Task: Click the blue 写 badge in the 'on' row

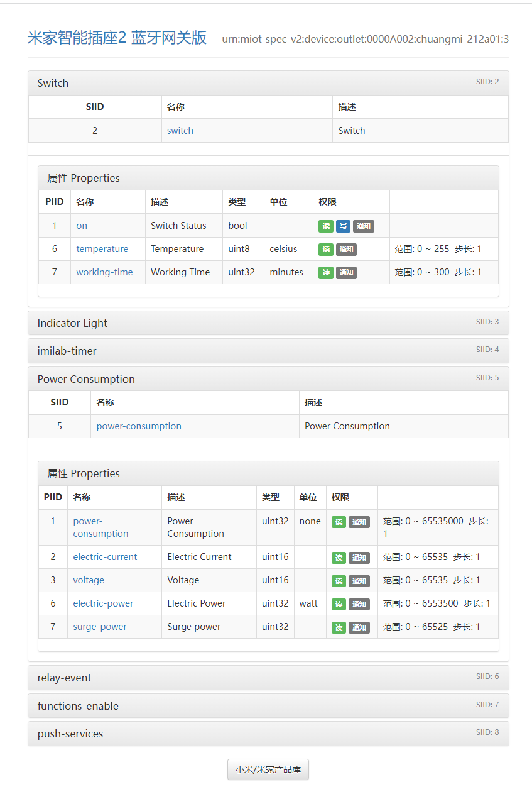Action: (x=343, y=226)
